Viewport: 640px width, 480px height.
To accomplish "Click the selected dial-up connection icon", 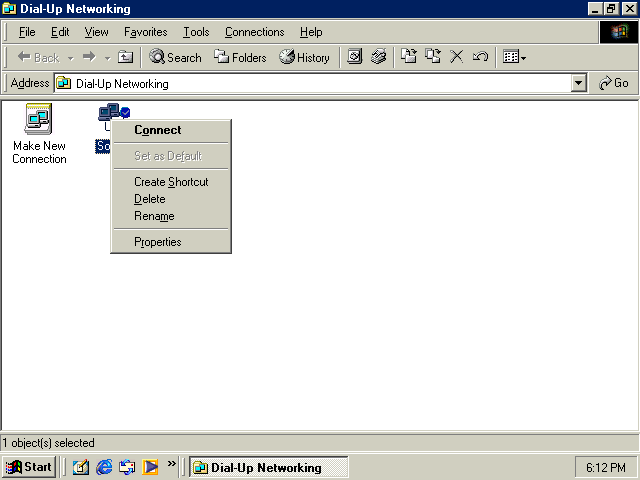I will (109, 113).
